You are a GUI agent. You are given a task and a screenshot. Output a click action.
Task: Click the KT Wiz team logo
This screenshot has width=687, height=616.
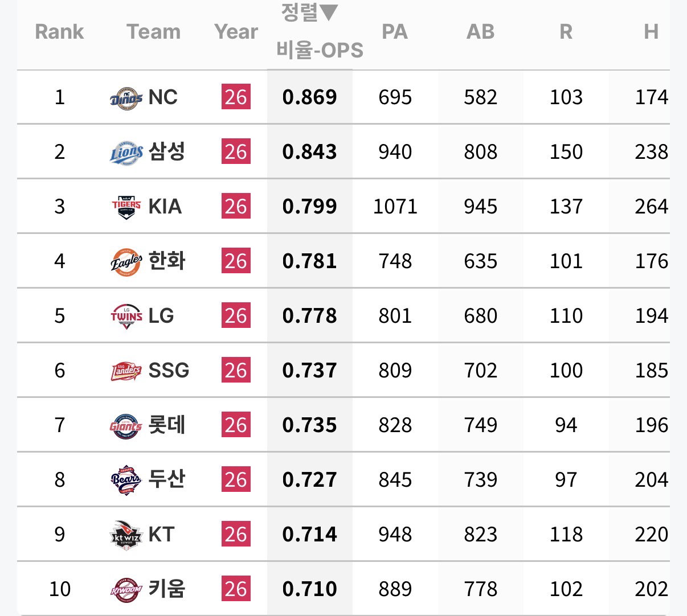(126, 535)
